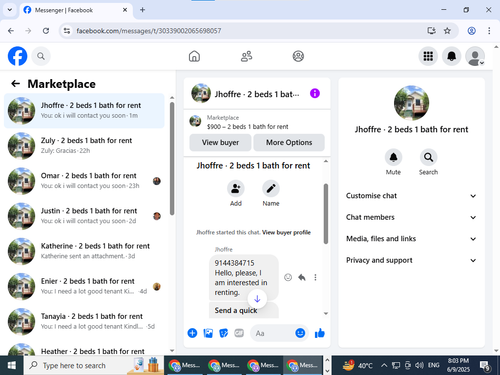
Task: Expand the Privacy and support section
Action: pyautogui.click(x=411, y=260)
